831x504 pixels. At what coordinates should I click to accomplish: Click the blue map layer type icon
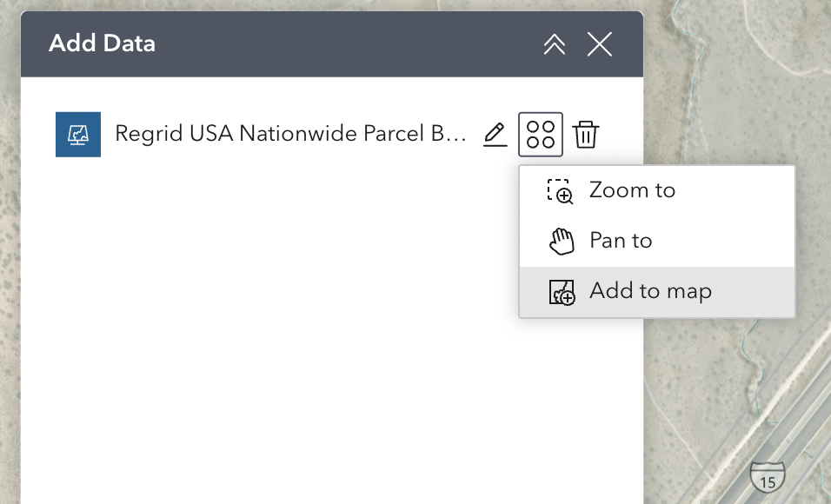point(78,134)
